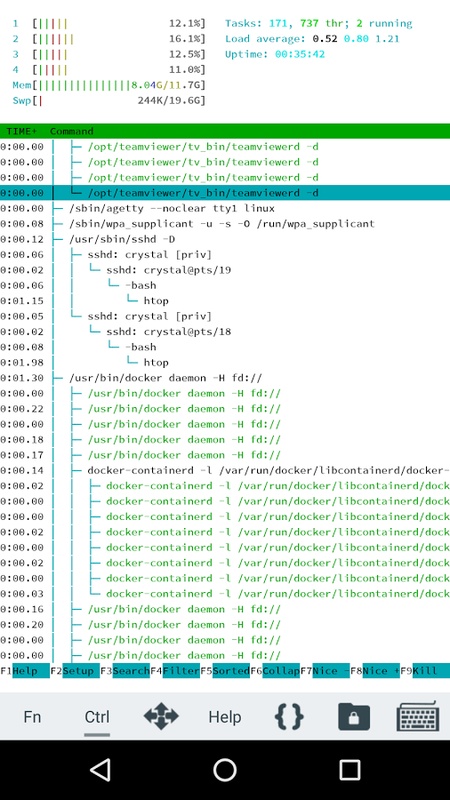450x800 pixels.
Task: Show the on-screen keyboard icon
Action: point(417,716)
